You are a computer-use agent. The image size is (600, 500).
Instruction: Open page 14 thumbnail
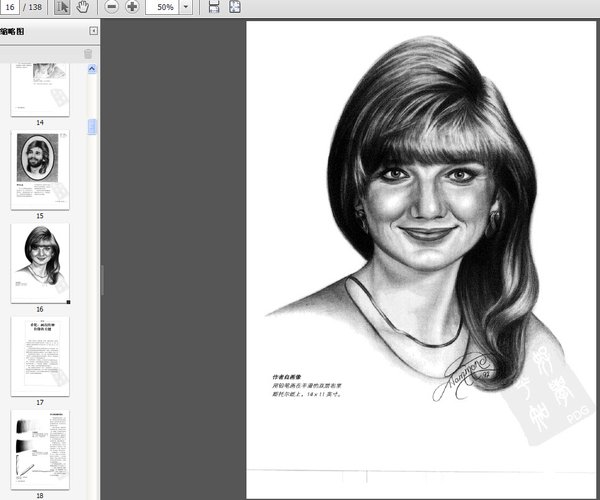(x=40, y=89)
